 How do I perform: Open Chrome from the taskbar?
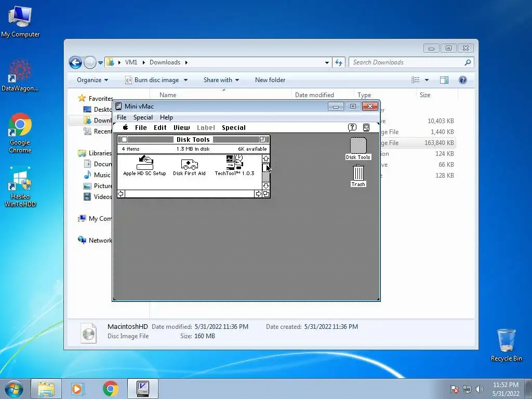click(110, 389)
